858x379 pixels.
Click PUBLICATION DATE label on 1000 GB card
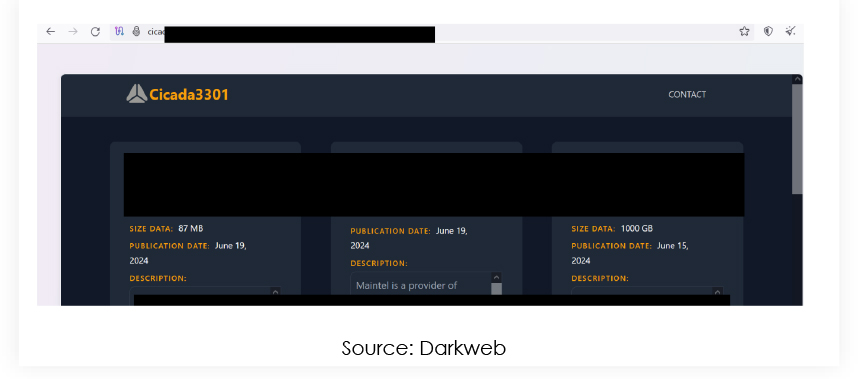point(612,246)
